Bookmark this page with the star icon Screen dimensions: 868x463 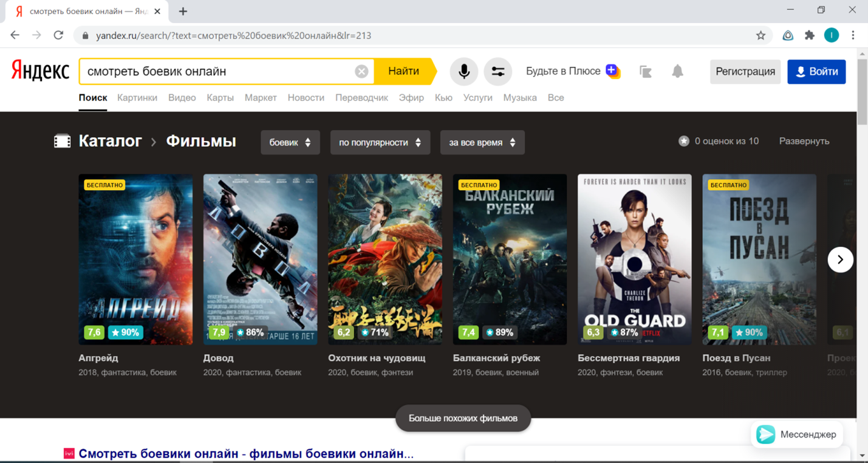(760, 35)
